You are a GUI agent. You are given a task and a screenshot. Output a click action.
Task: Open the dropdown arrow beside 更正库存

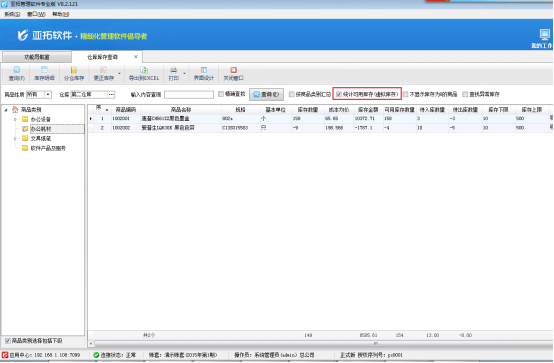tap(119, 74)
